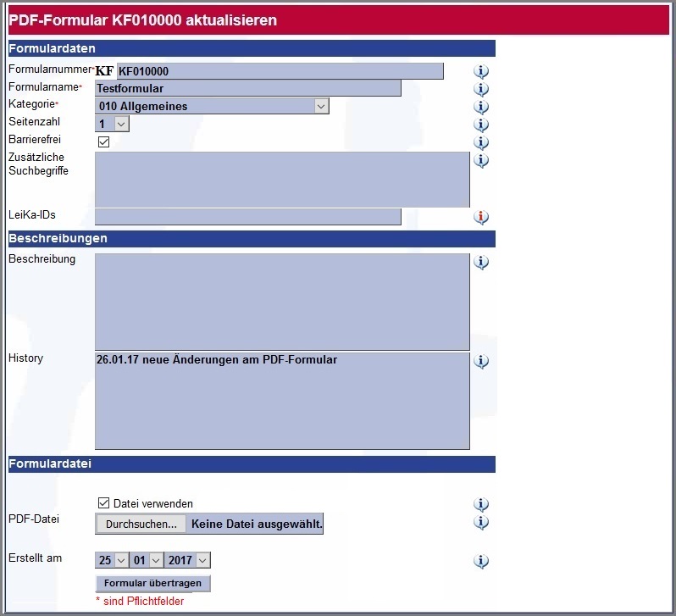
Task: Focus Zusätzliche Suchbegriffe textarea
Action: [282, 180]
